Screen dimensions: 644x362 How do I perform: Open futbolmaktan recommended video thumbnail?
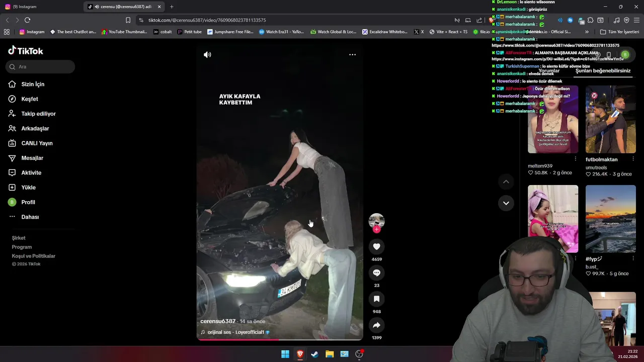point(611,119)
